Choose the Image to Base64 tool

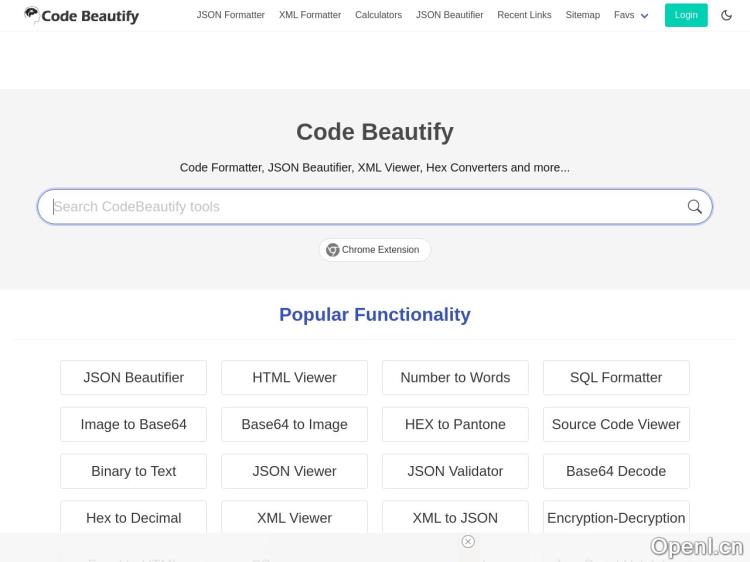[133, 424]
